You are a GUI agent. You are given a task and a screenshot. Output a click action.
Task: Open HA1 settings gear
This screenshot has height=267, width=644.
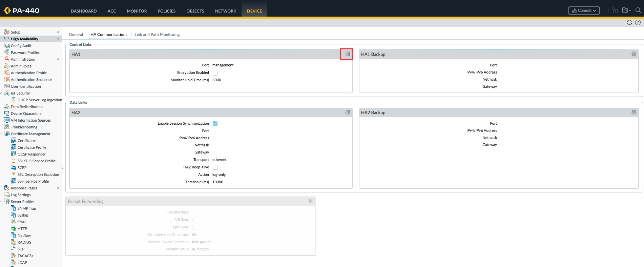[x=348, y=54]
